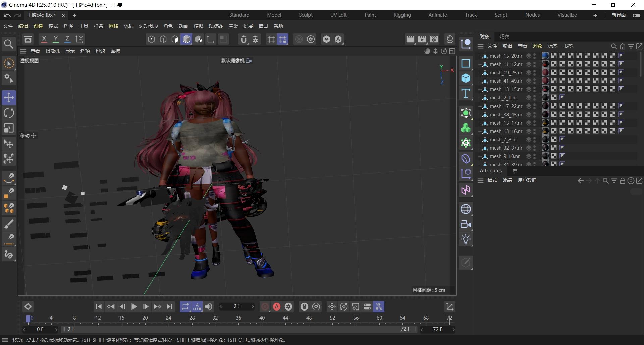The image size is (644, 345).
Task: Open render settings icon
Action: [434, 39]
